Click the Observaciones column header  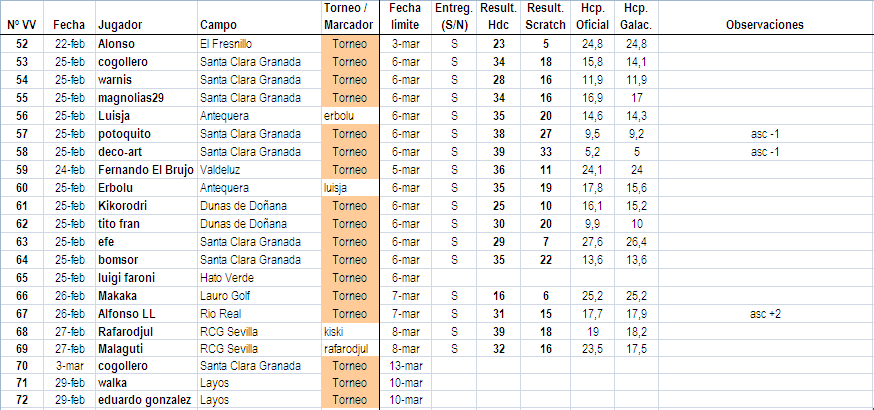tap(765, 25)
